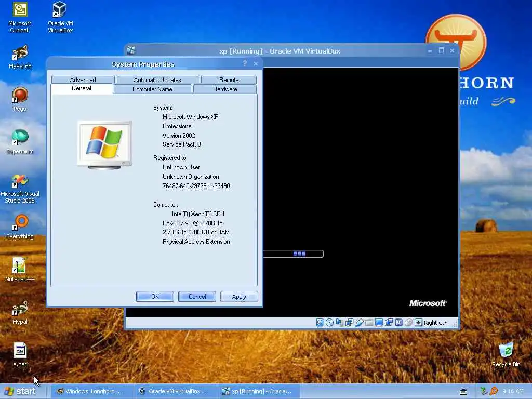Select the Microsoft Visual Studio 2008 shortcut
532x399 pixels.
(20, 188)
